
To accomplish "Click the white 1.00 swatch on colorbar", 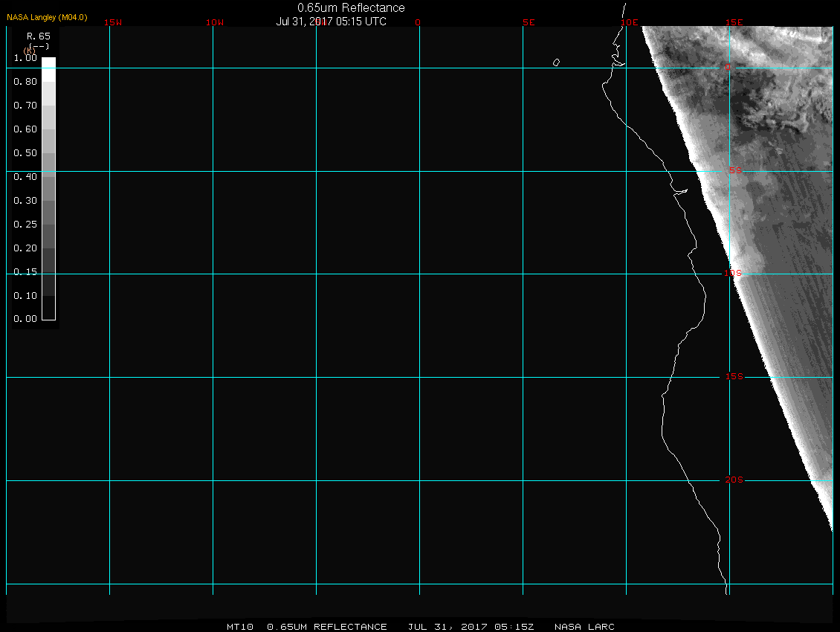I will (48, 63).
